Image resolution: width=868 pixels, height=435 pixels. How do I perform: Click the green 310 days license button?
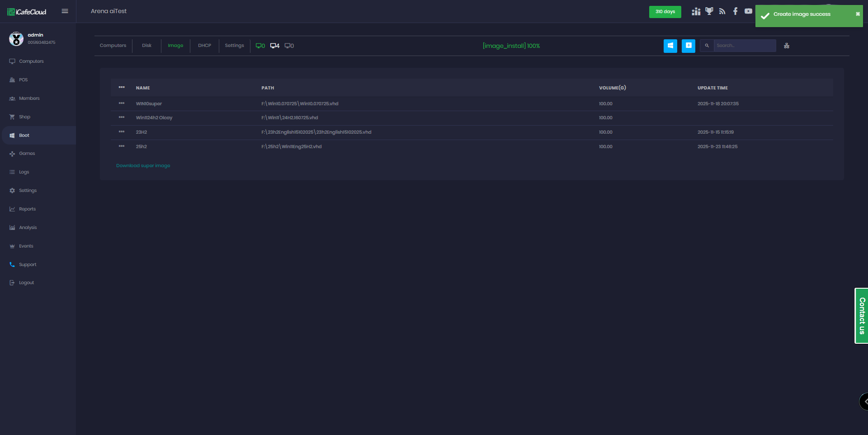click(x=665, y=12)
